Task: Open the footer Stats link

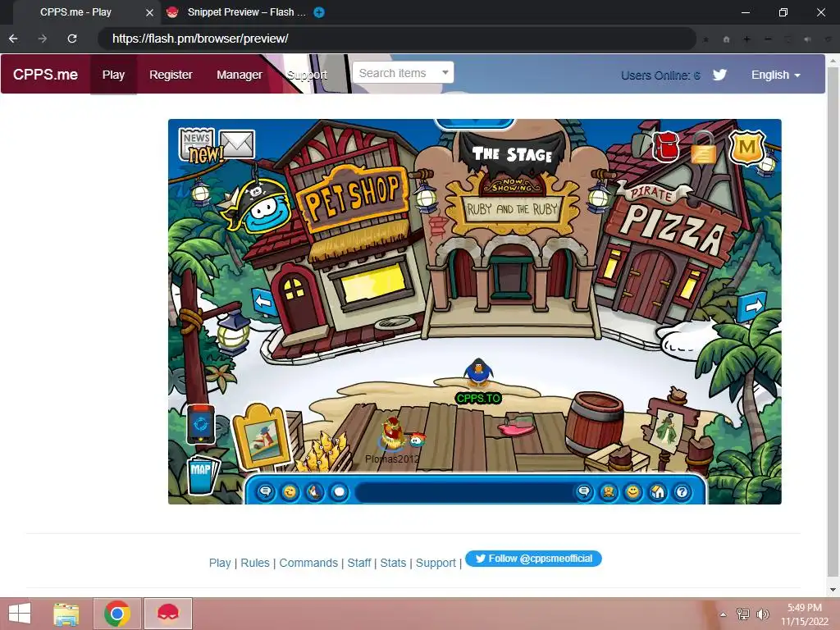Action: tap(393, 563)
